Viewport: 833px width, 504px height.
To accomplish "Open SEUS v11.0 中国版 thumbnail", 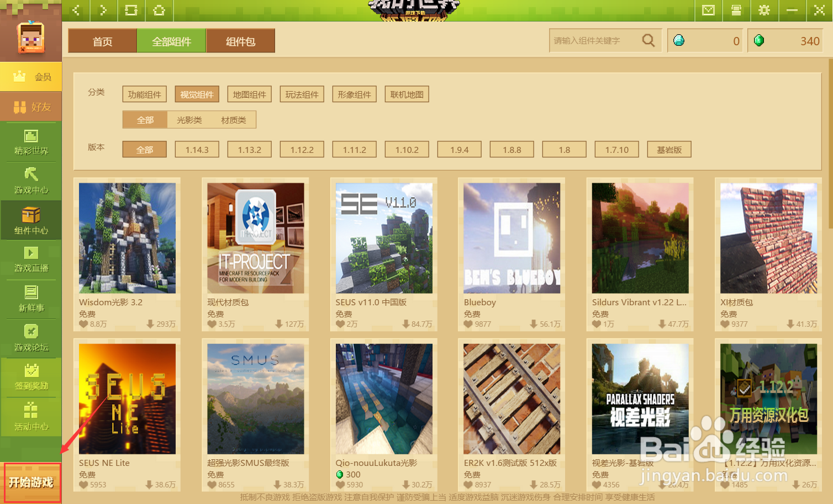I will coord(384,238).
